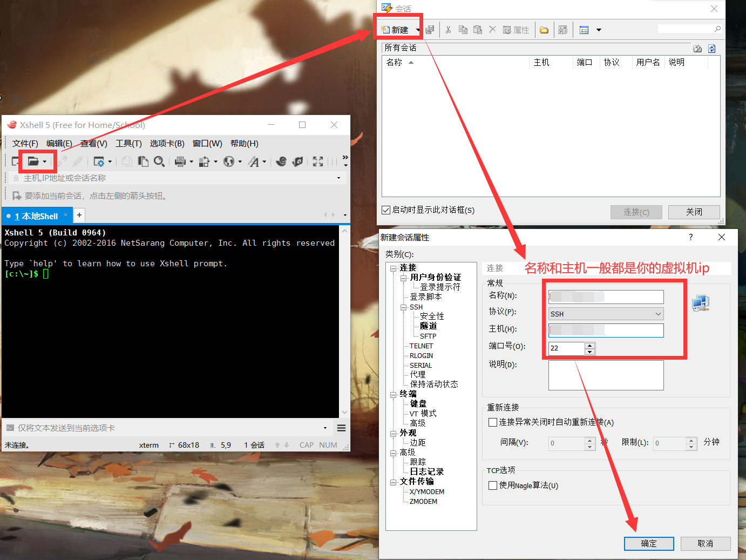The image size is (746, 560).
Task: Click the 新建 new session button
Action: [x=395, y=30]
